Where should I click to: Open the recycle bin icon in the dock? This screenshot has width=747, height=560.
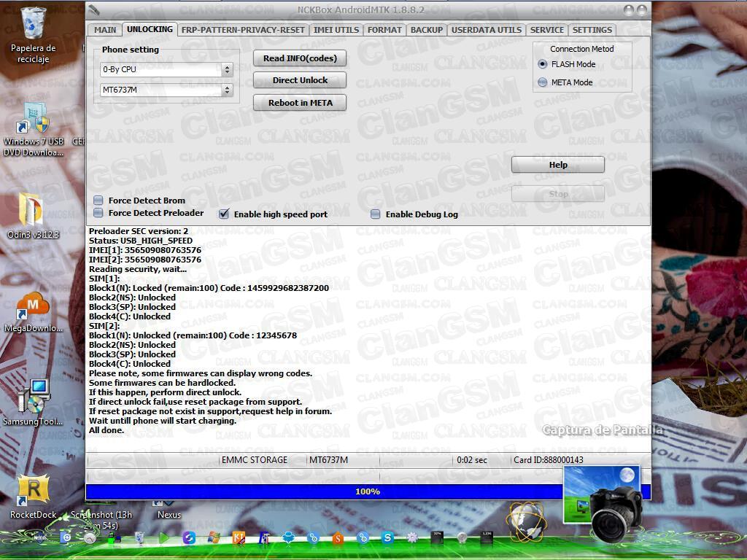(x=139, y=537)
